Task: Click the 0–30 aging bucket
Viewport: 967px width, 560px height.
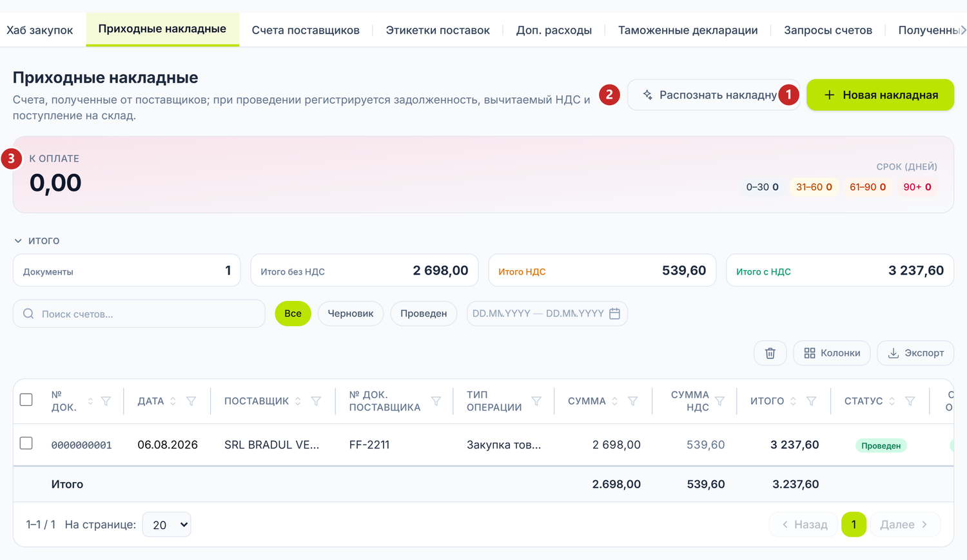Action: [x=762, y=187]
